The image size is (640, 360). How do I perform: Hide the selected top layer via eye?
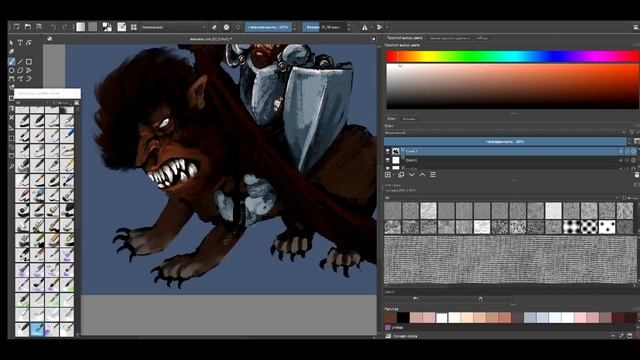click(388, 151)
